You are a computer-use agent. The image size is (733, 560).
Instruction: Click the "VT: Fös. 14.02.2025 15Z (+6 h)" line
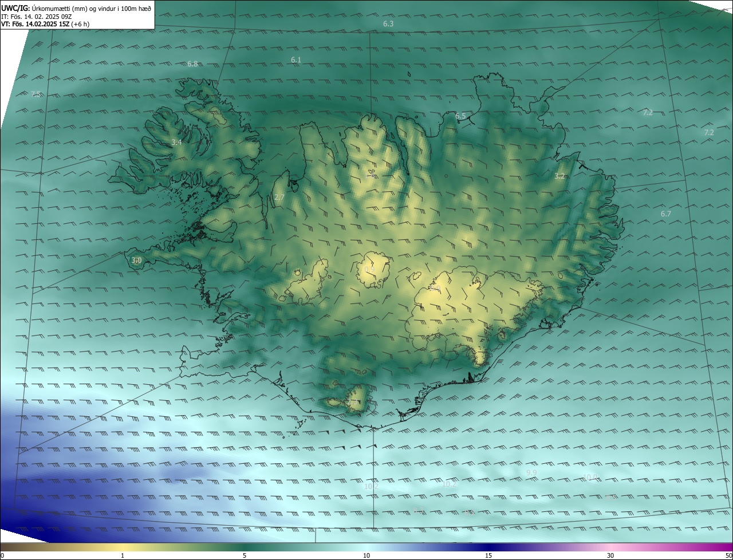(x=45, y=24)
